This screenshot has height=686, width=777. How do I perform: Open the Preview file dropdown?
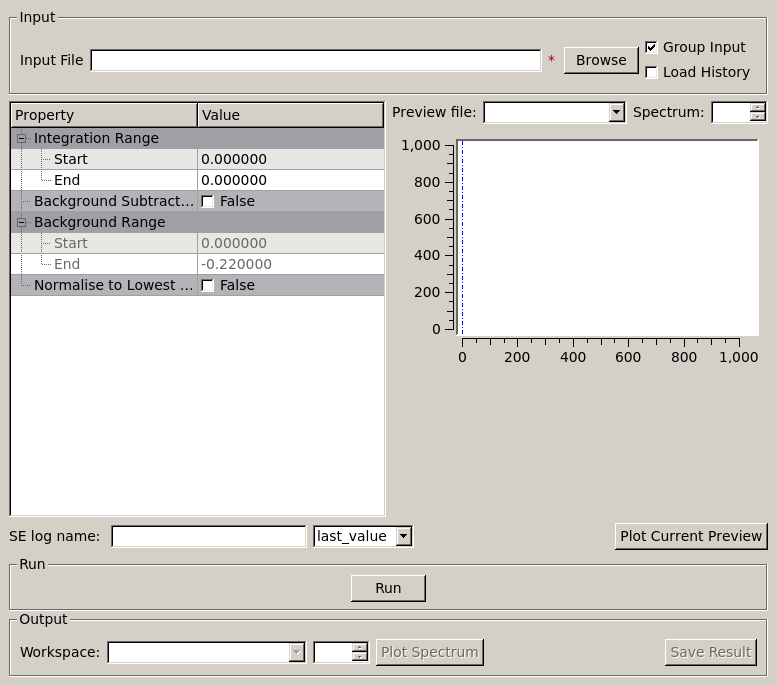[x=616, y=113]
